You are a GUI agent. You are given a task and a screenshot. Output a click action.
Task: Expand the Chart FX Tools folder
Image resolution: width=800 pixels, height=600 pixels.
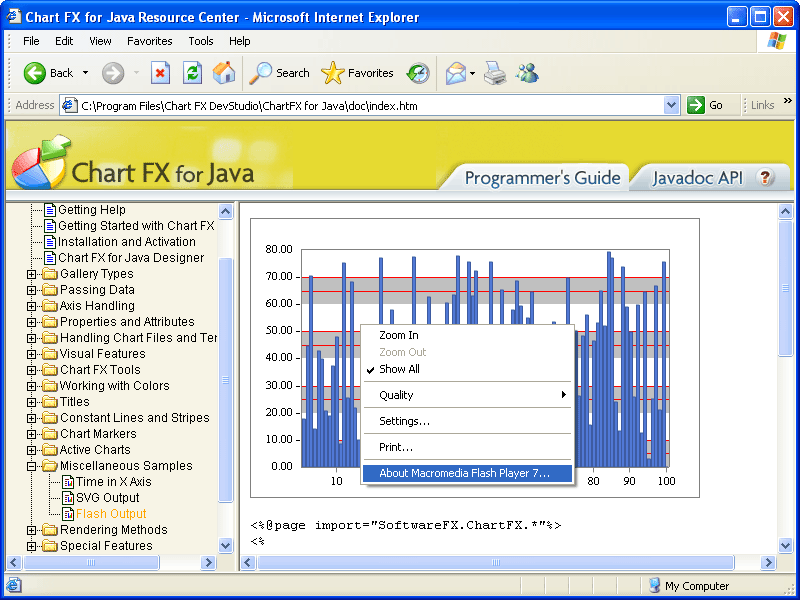pos(32,370)
